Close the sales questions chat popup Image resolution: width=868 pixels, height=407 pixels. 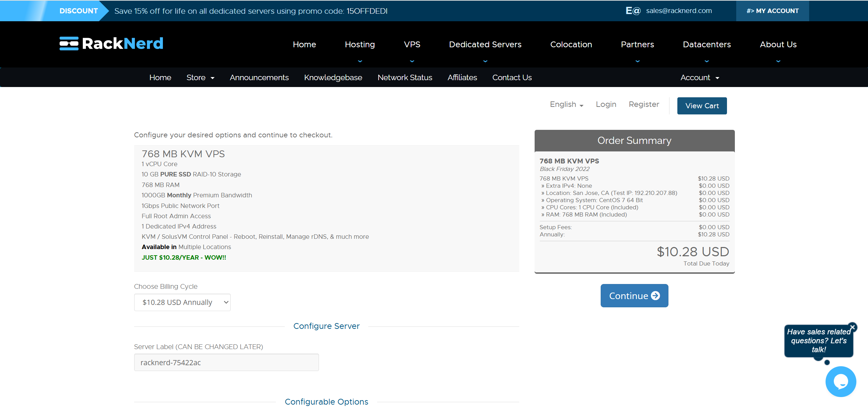[852, 327]
